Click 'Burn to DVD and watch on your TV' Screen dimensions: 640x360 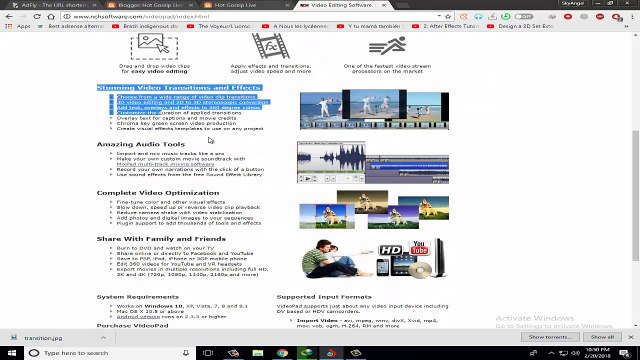tap(165, 248)
